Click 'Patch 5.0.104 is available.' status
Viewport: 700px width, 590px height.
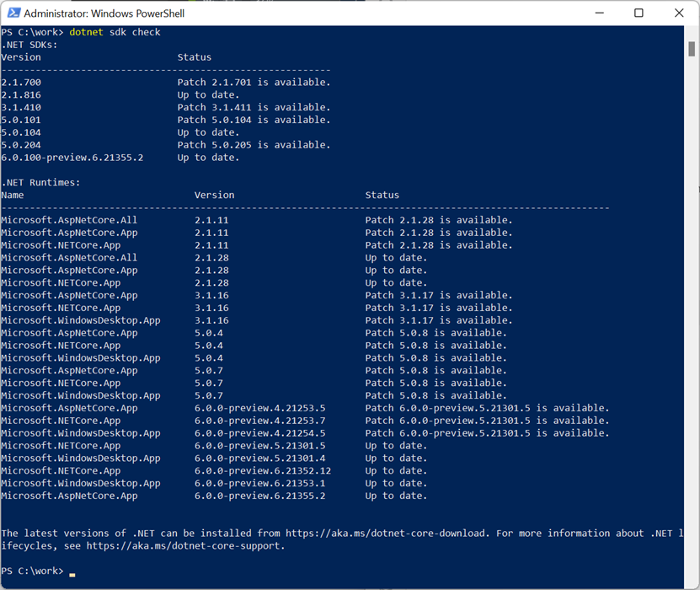[x=254, y=120]
